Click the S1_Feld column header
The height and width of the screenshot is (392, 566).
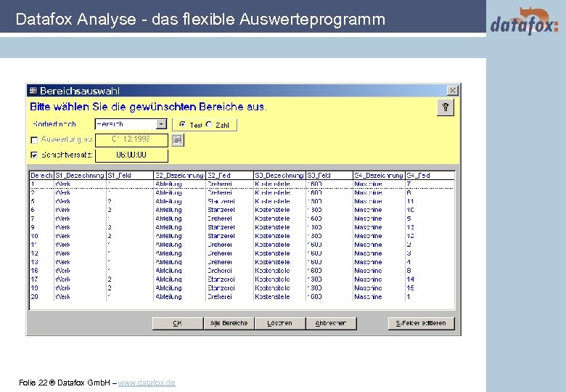pos(130,176)
